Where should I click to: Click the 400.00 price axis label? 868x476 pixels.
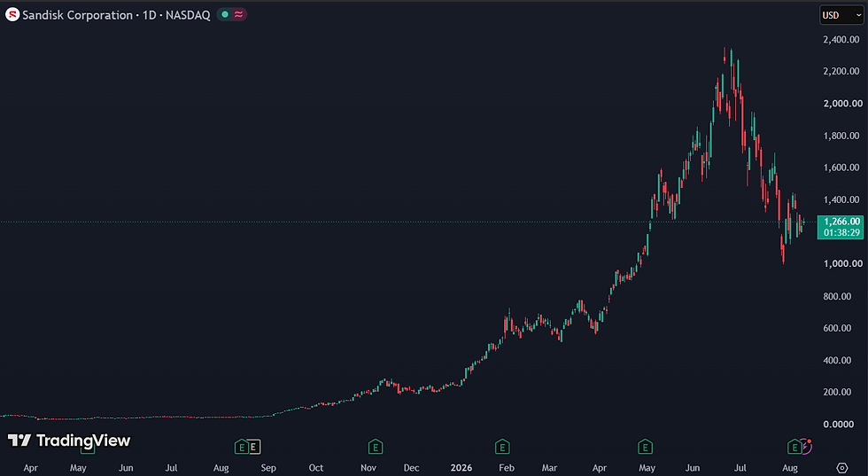[838, 360]
